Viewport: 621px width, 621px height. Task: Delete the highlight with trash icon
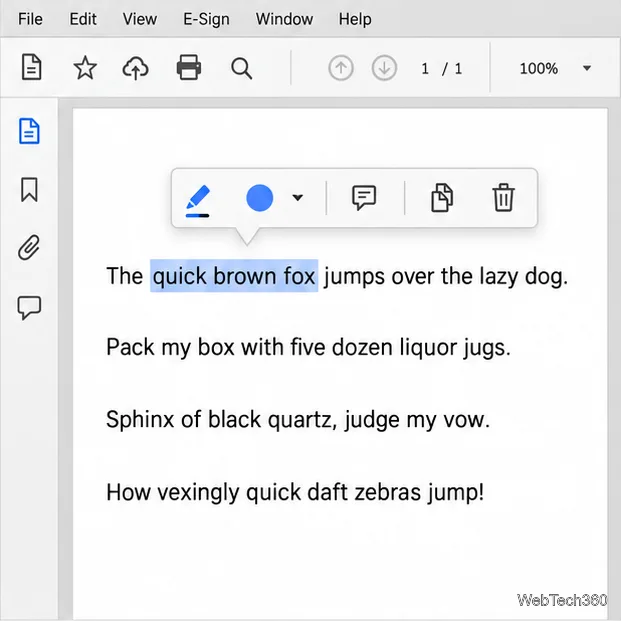(503, 197)
